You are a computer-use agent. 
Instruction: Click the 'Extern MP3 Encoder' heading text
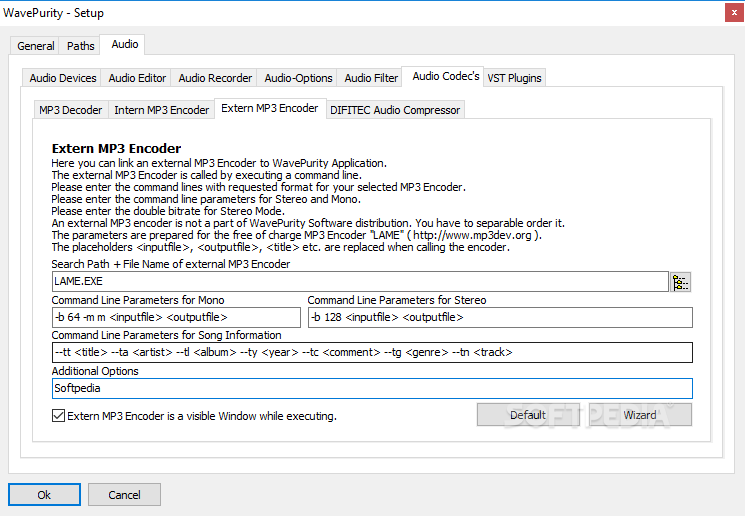click(116, 149)
